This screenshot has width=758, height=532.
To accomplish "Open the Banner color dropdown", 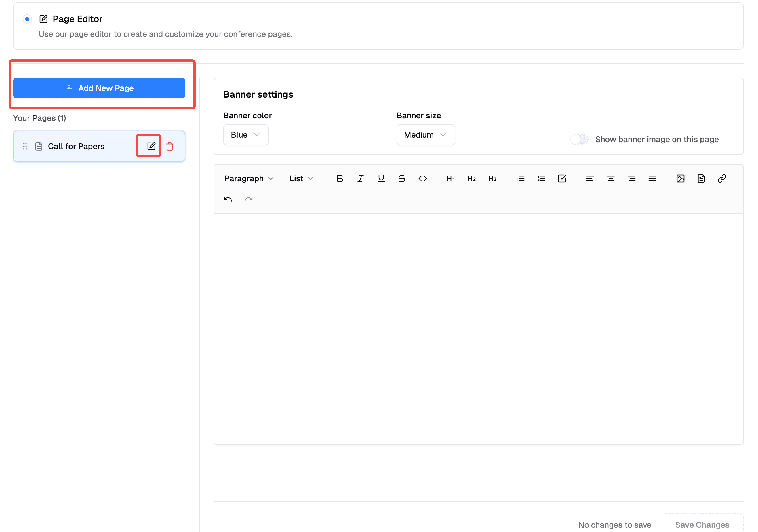I will coord(246,135).
